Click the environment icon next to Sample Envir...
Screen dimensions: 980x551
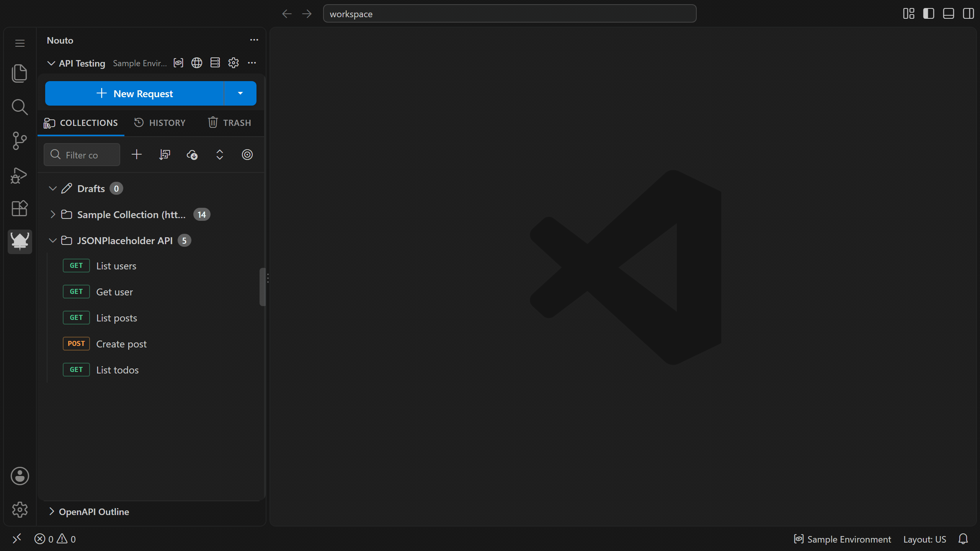pyautogui.click(x=178, y=63)
